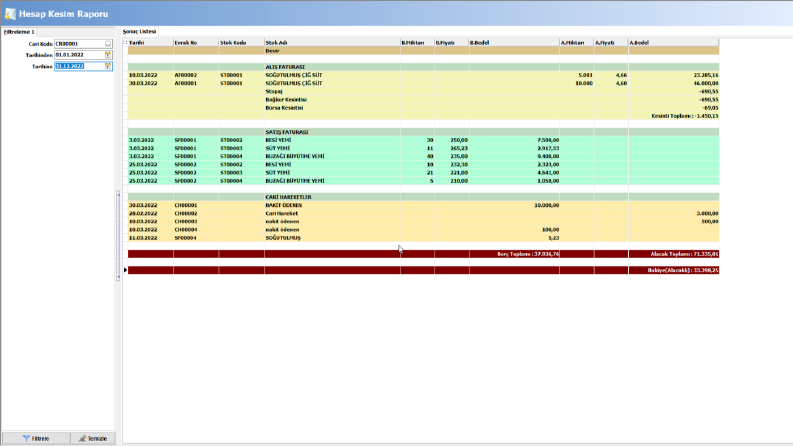
Task: Click the Hesap Kesim Raporu title icon
Action: click(10, 14)
